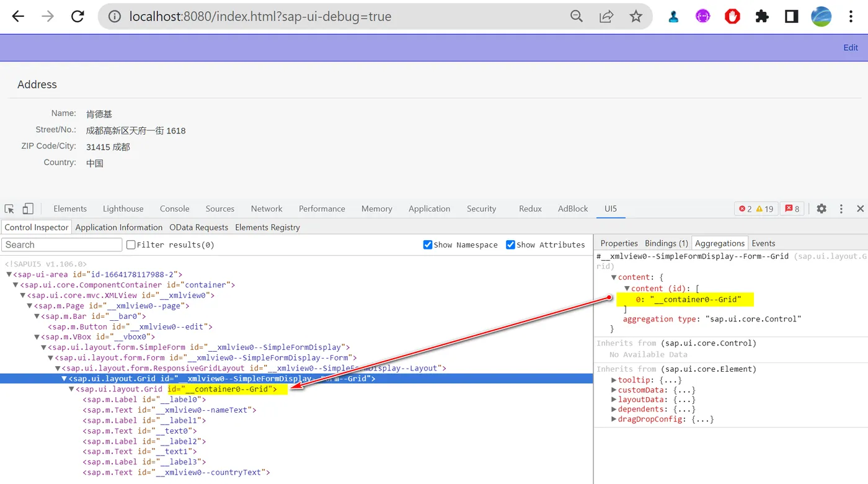
Task: Toggle device toolbar in DevTools
Action: click(x=28, y=208)
